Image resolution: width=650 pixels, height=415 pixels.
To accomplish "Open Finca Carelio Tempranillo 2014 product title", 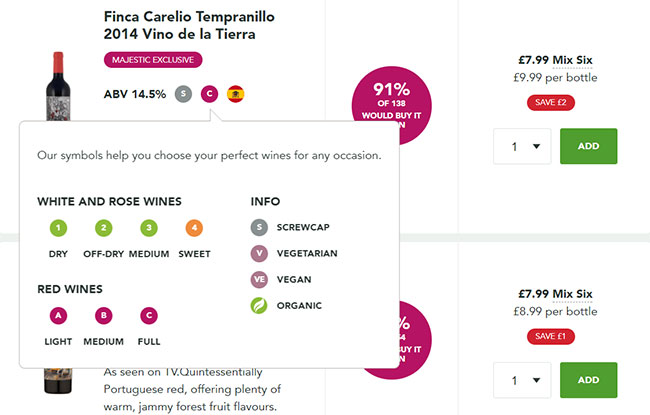I will [x=189, y=26].
